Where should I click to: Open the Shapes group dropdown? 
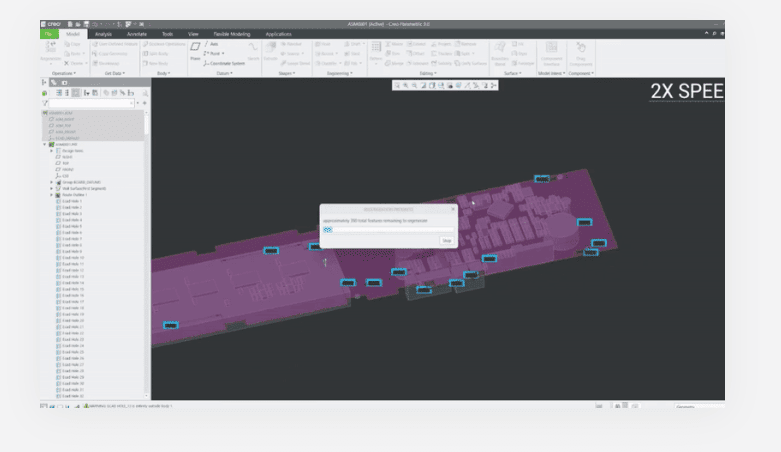pos(286,73)
